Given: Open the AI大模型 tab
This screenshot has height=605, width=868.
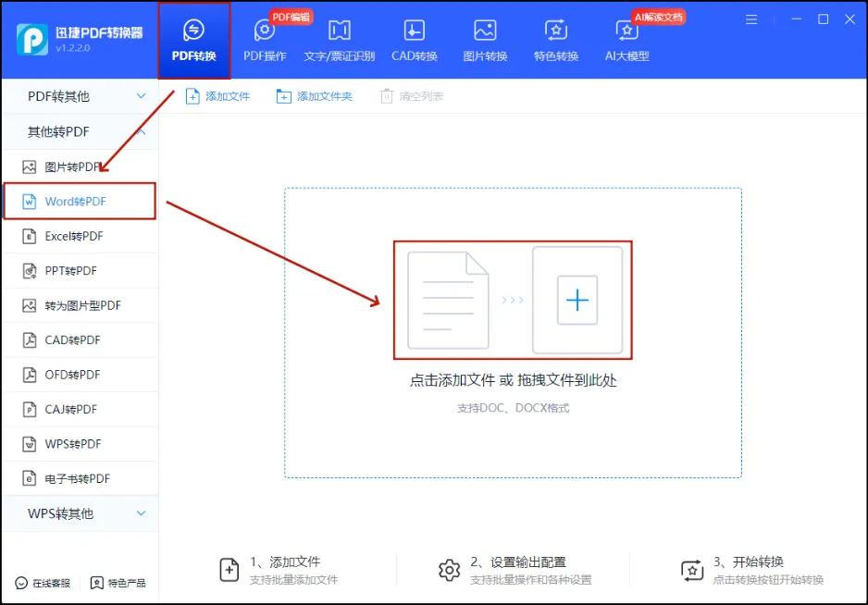Looking at the screenshot, I should coord(626,41).
